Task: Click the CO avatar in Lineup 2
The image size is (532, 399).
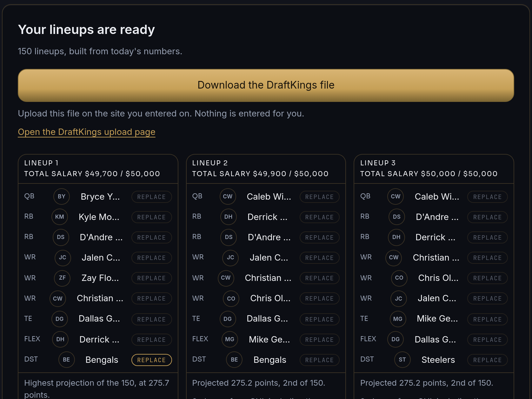Action: [231, 299]
